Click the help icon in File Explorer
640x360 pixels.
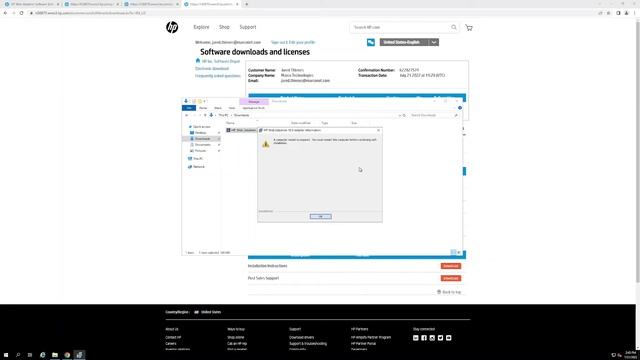coord(460,108)
